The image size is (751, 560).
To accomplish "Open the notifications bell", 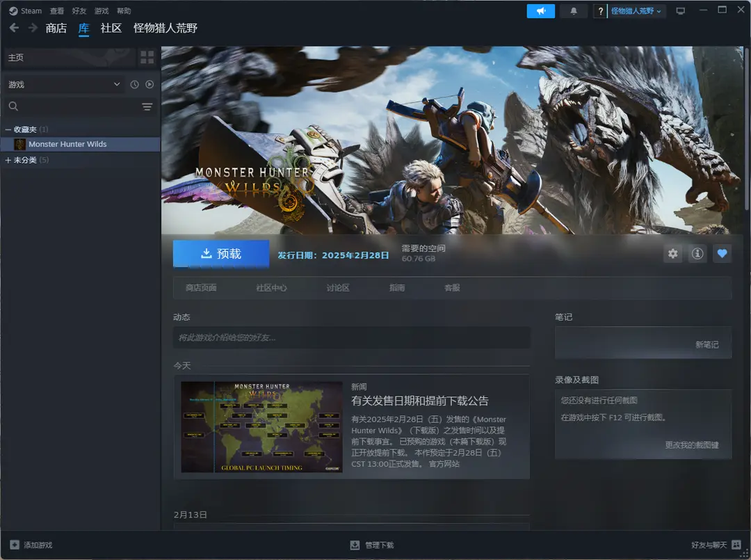I will [573, 11].
